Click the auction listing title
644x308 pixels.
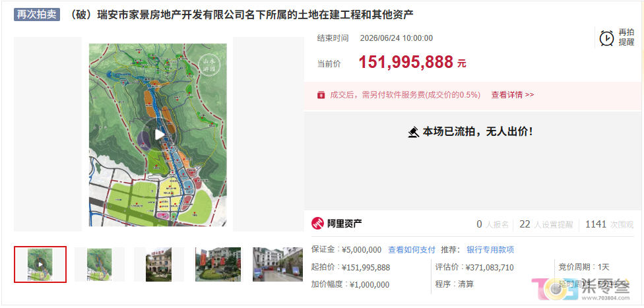[240, 15]
